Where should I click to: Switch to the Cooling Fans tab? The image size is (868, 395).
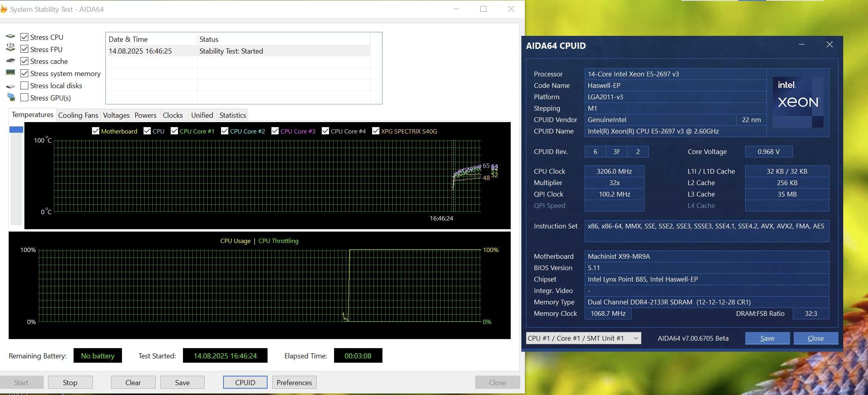(x=78, y=115)
